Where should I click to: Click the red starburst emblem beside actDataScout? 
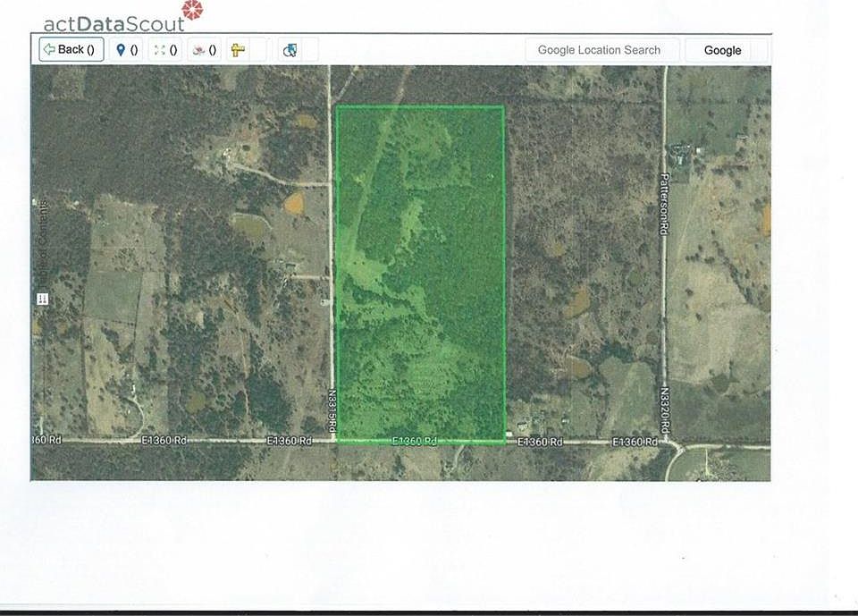[x=191, y=12]
